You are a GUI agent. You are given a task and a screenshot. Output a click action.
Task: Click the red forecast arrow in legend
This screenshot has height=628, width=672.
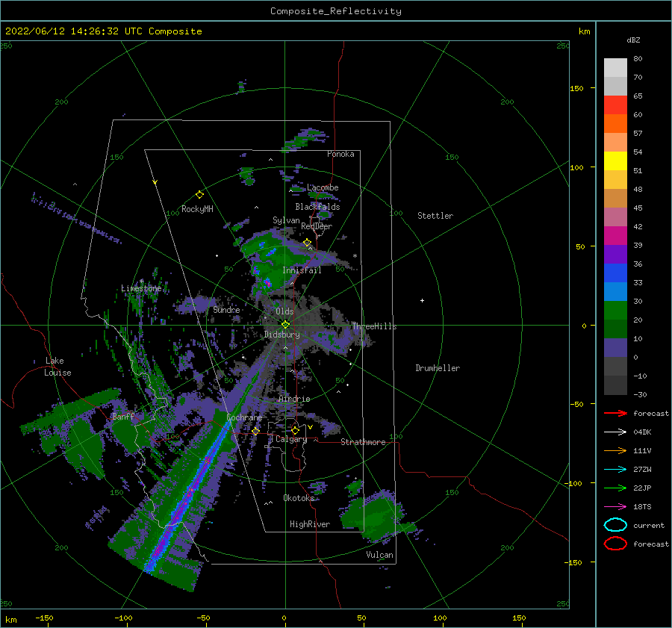(615, 413)
